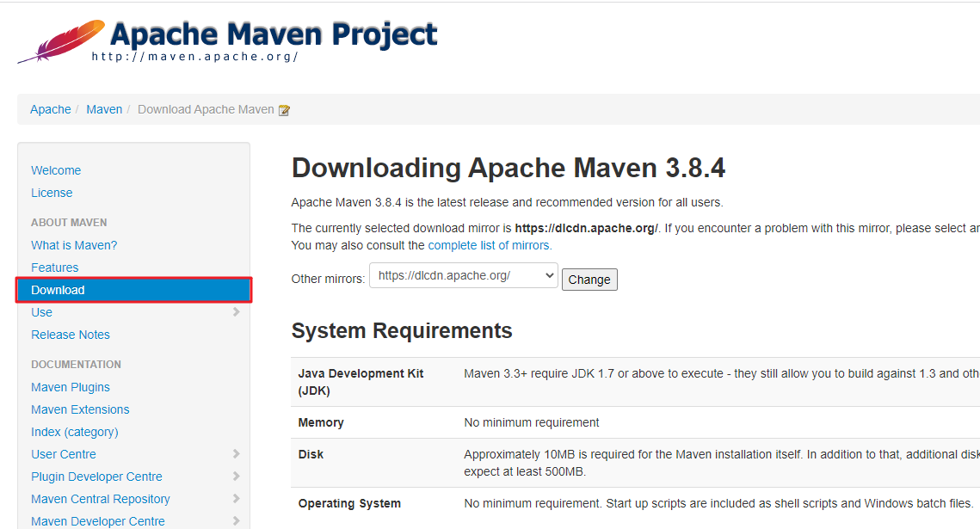
Task: Open the Maven breadcrumb link
Action: [104, 109]
